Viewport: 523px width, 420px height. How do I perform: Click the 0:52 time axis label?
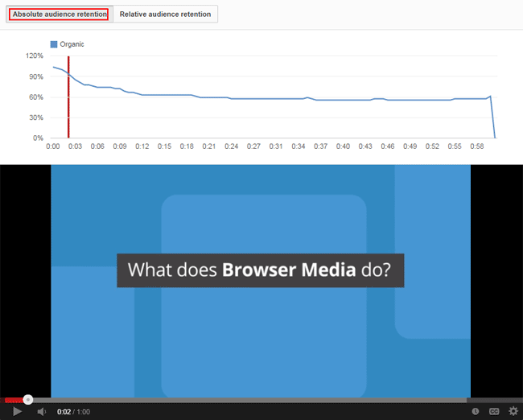[x=432, y=146]
